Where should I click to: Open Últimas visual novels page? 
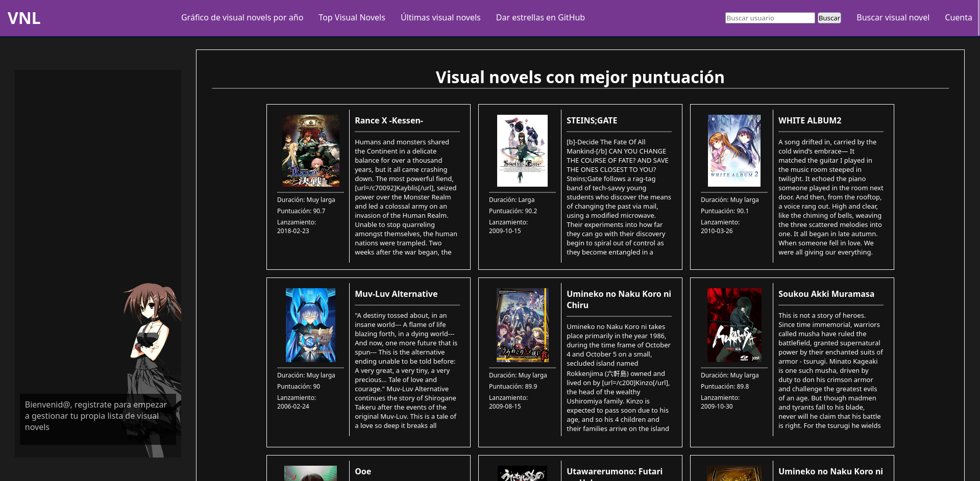(440, 18)
